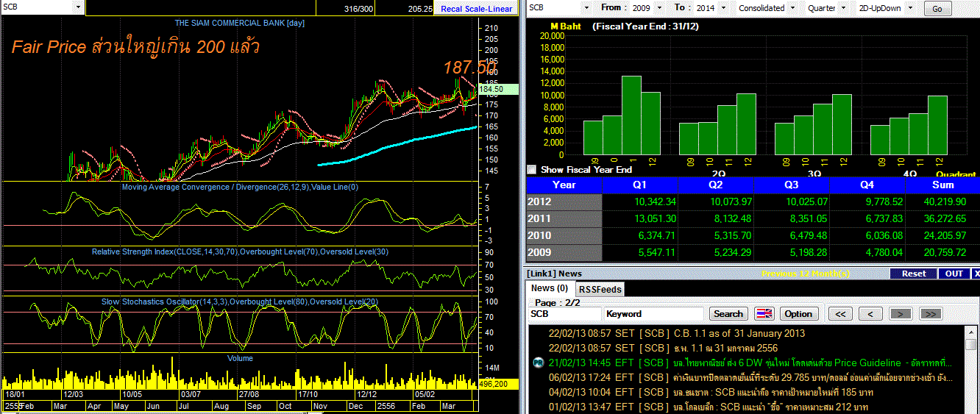Go to last news page (>>)
This screenshot has width=980, height=414.
point(931,314)
